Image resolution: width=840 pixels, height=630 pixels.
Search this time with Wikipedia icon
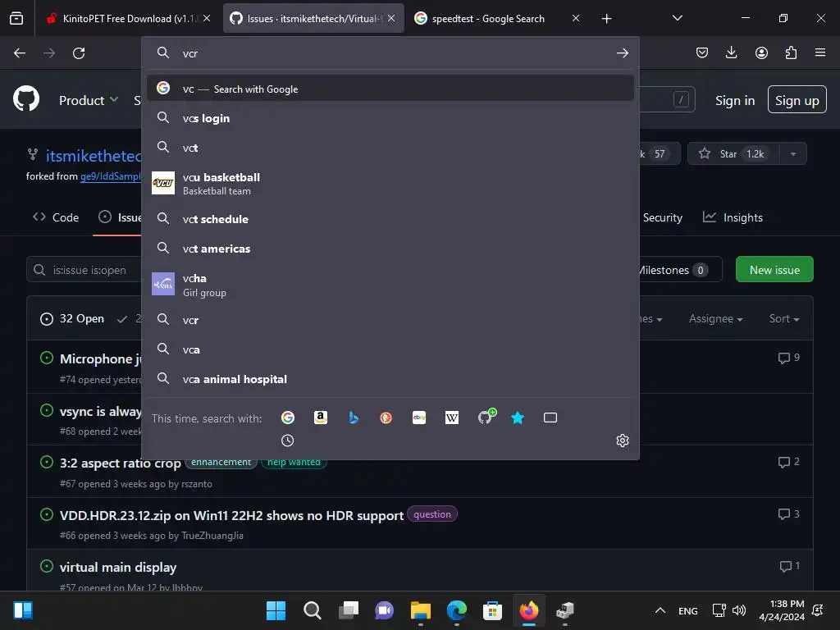click(x=452, y=418)
